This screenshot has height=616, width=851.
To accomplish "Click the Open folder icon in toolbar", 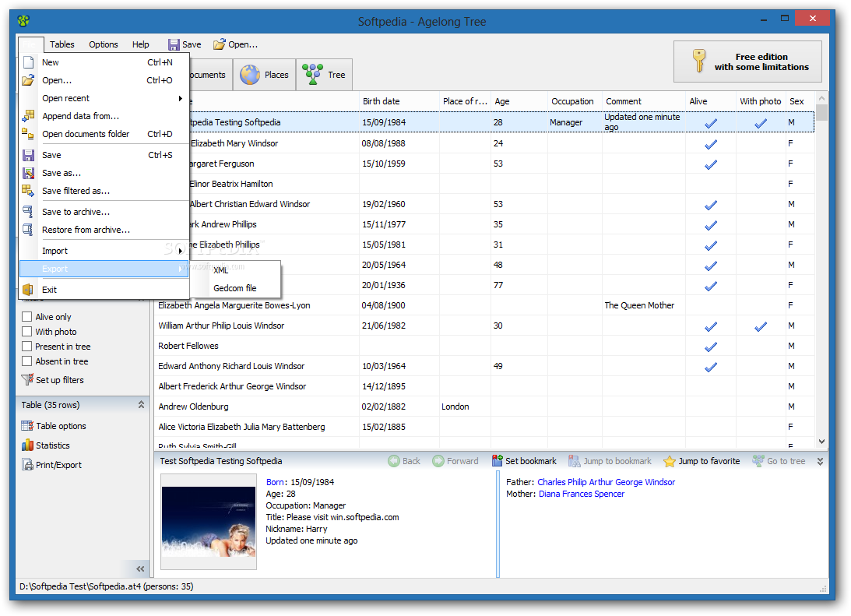I will (x=220, y=44).
